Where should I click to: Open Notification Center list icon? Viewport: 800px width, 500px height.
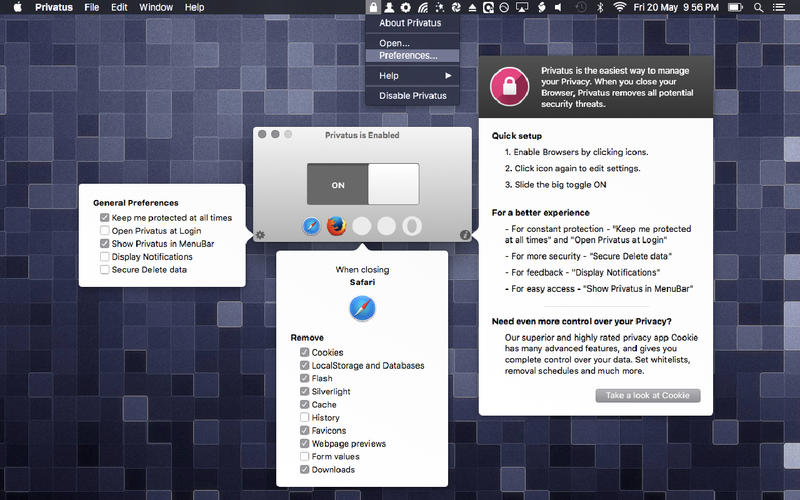tap(779, 7)
